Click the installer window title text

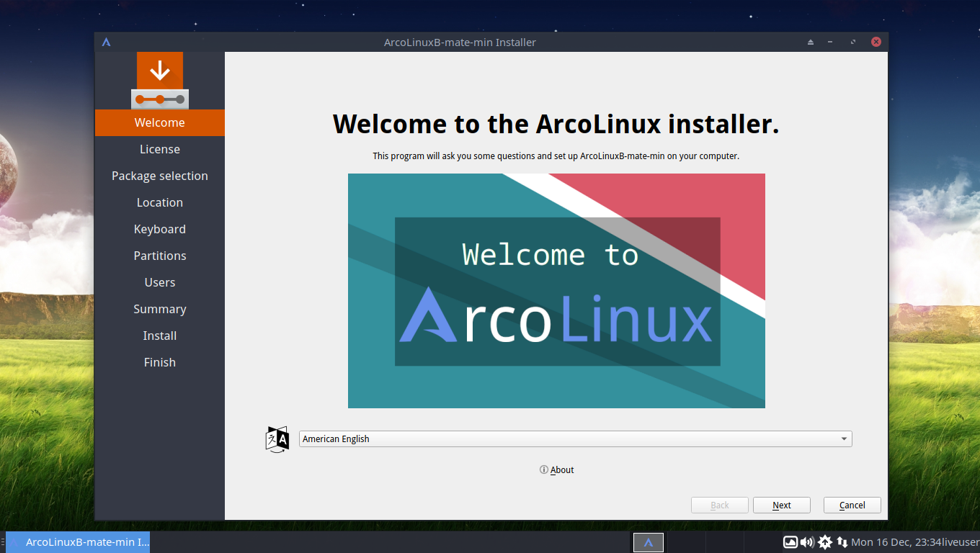460,42
